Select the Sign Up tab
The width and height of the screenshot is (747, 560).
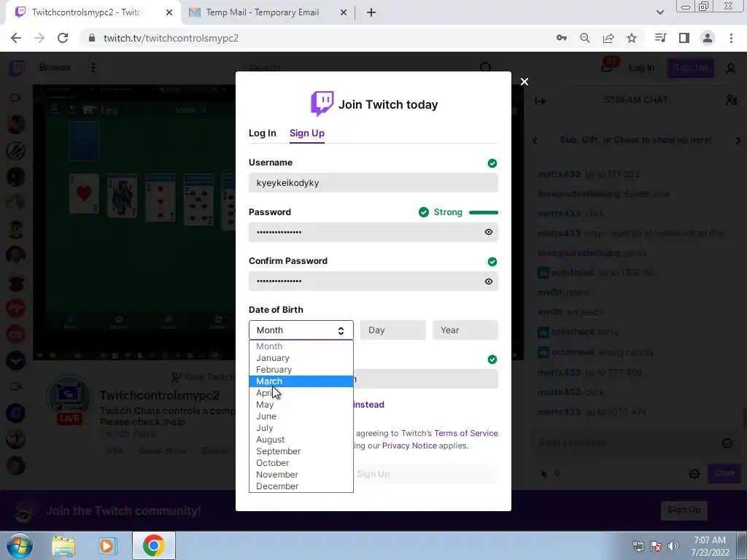[x=307, y=133]
